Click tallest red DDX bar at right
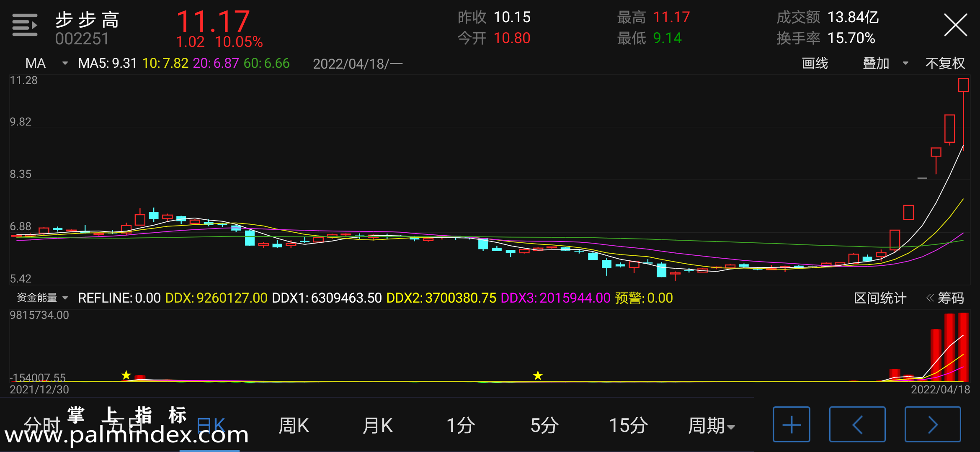This screenshot has height=452, width=980. 963,347
